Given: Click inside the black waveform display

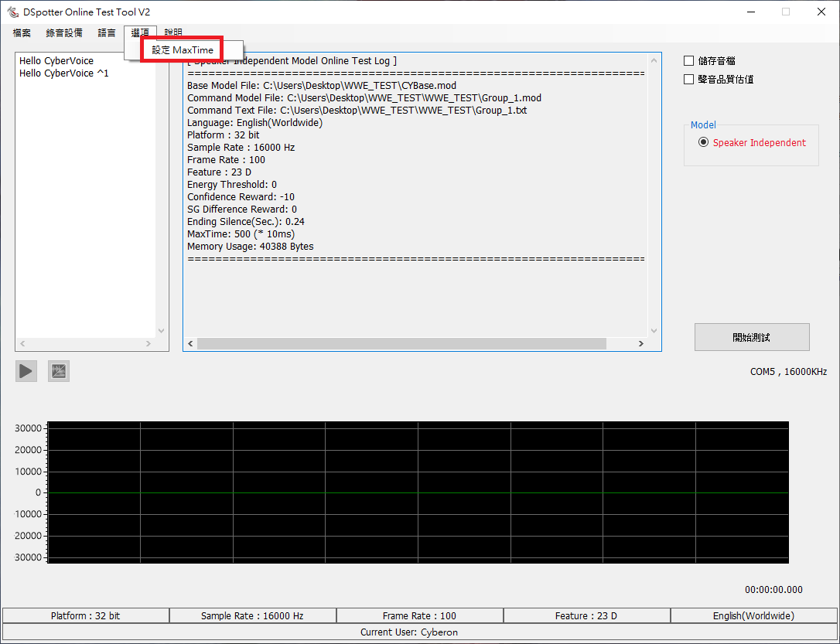Looking at the screenshot, I should coord(418,492).
